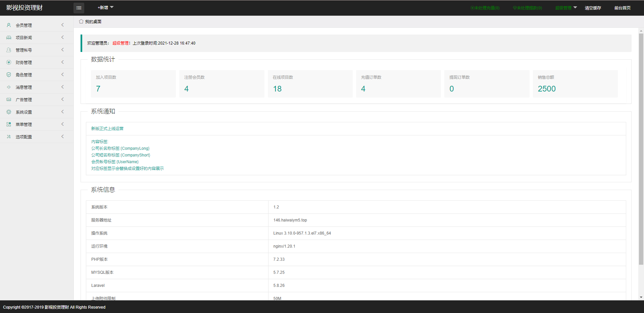644x313 pixels.
Task: Expand the 管理帐号 chevron arrow
Action: (x=62, y=50)
